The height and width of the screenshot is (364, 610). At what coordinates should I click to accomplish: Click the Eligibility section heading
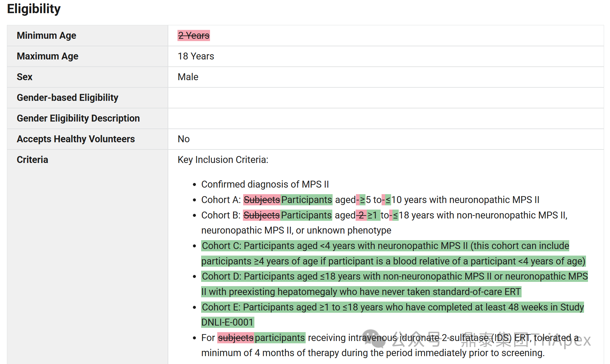[x=34, y=9]
